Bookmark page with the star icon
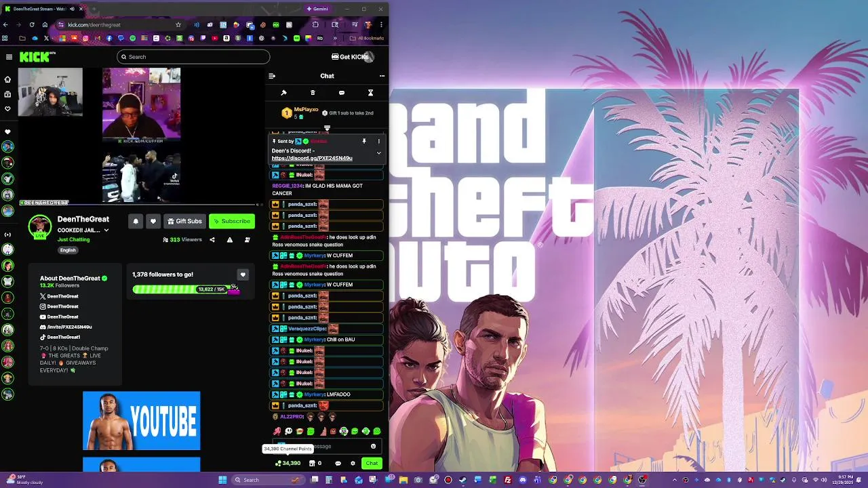 tap(178, 25)
